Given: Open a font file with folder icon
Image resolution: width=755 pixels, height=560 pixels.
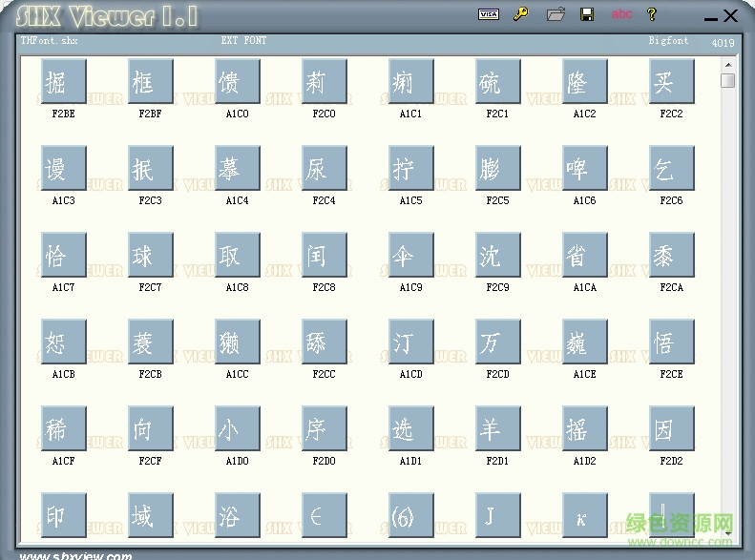Looking at the screenshot, I should [556, 14].
